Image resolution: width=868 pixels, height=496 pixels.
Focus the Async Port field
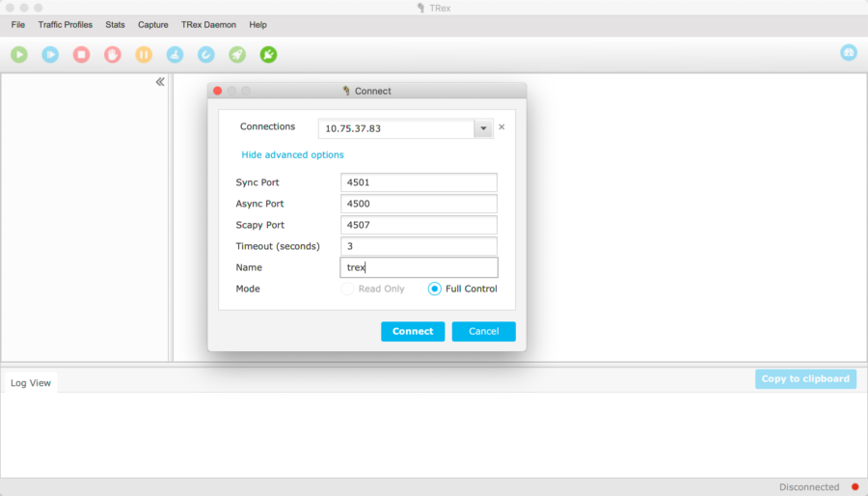pos(419,204)
